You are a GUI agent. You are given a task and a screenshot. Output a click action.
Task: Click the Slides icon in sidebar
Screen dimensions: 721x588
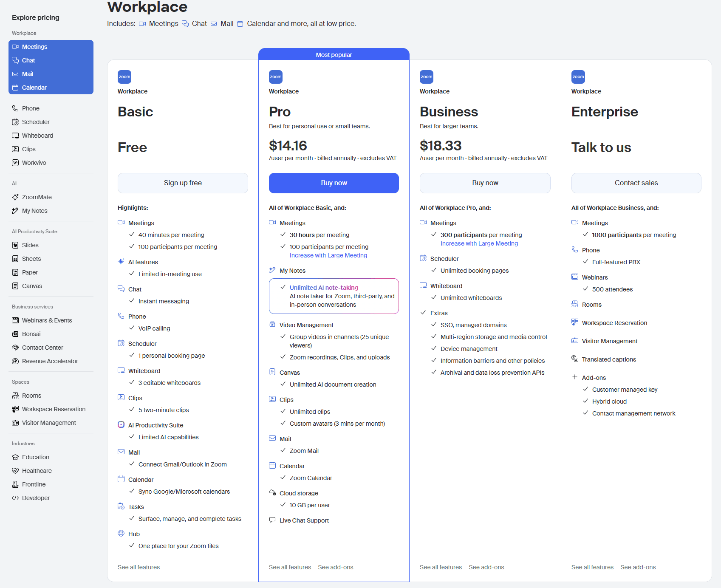click(x=15, y=245)
